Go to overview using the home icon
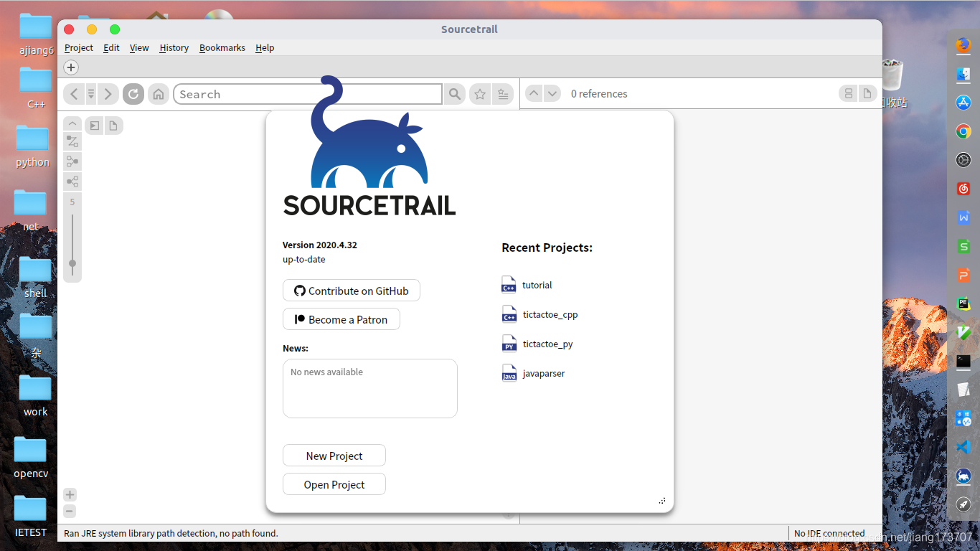980x551 pixels. point(158,94)
